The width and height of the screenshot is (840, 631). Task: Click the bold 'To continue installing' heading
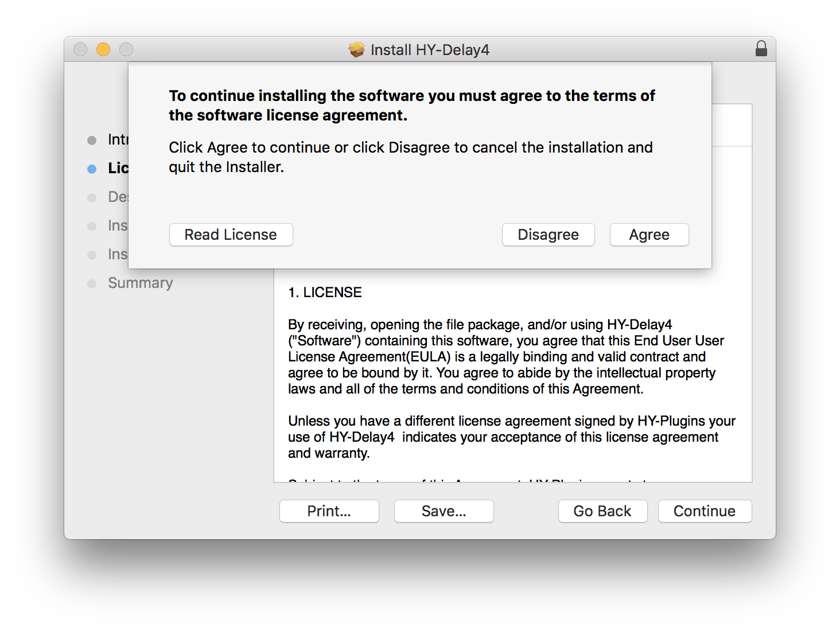[x=411, y=106]
